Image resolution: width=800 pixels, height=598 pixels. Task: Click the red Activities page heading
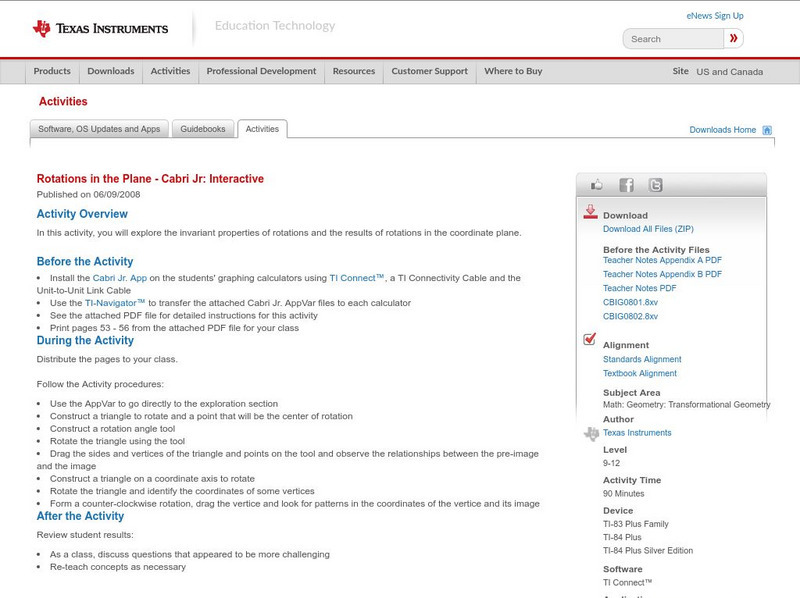[x=63, y=102]
